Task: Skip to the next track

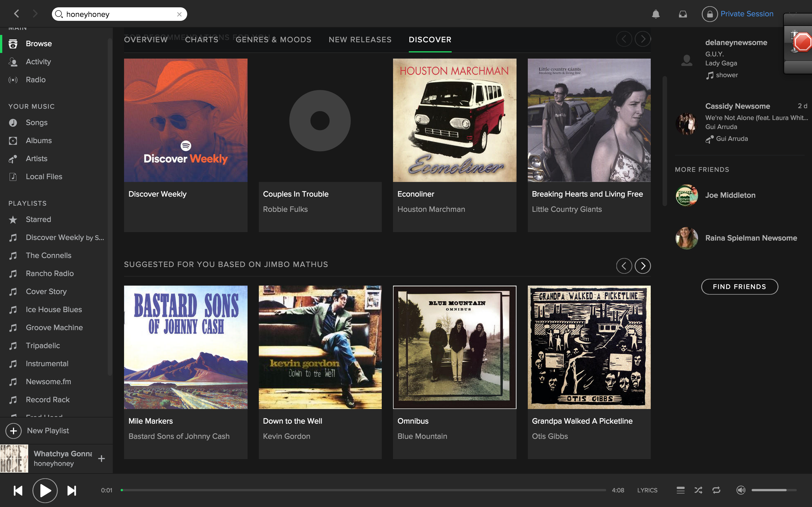Action: pyautogui.click(x=72, y=491)
